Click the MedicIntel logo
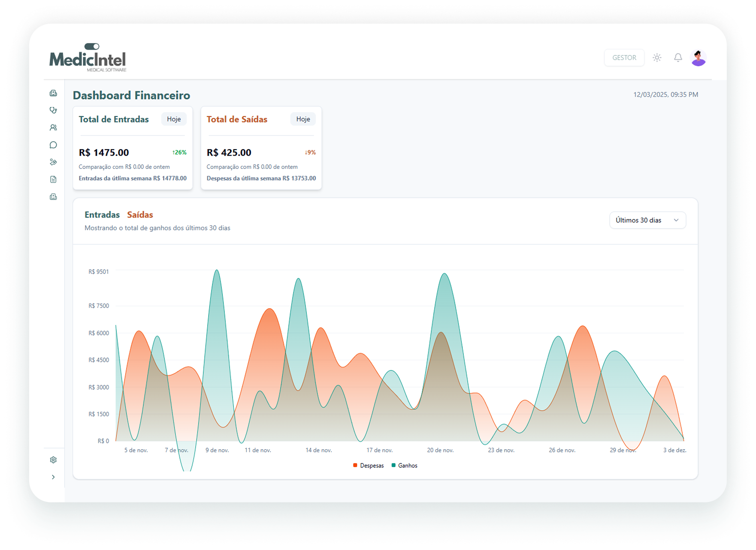Screen dimensions: 756x550 (88, 58)
